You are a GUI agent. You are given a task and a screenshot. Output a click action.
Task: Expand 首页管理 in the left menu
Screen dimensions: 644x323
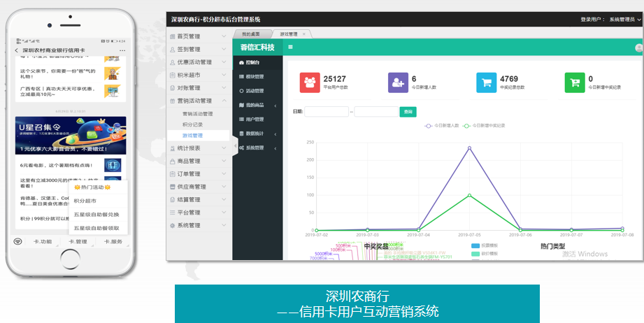click(x=199, y=36)
